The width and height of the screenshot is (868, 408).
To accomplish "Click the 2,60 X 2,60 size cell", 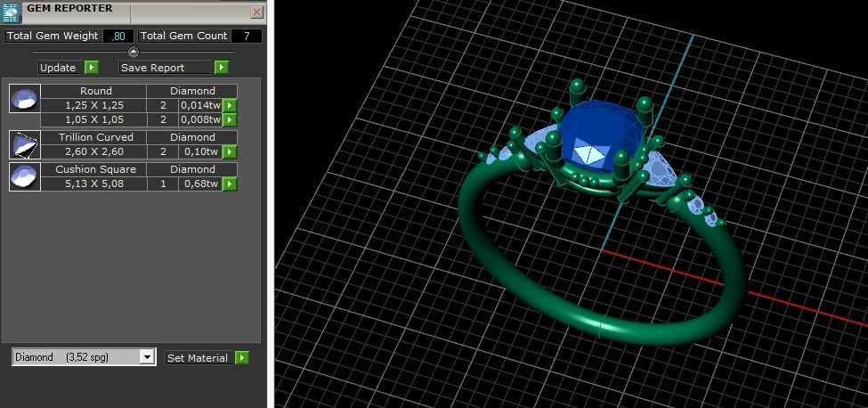I will pos(94,151).
